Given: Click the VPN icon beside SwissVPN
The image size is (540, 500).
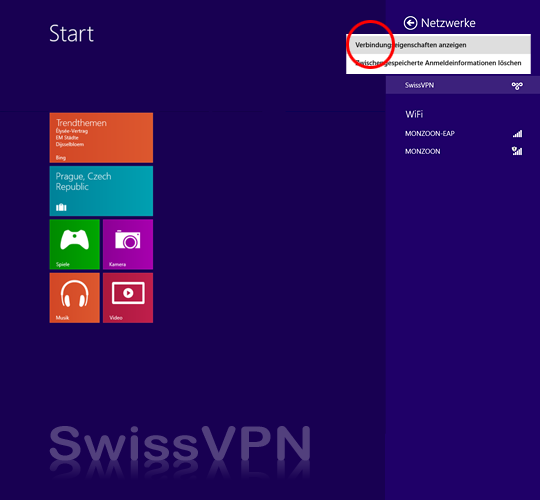Looking at the screenshot, I should point(517,85).
